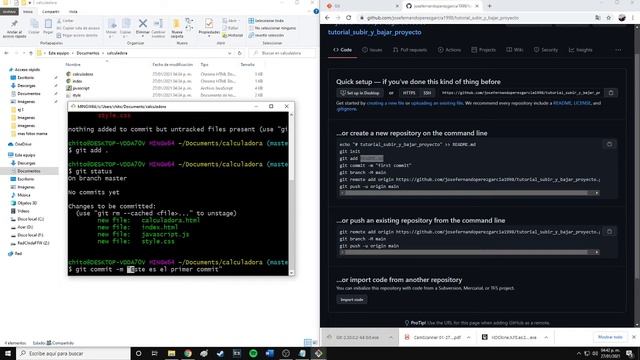Click the Buscar en calculadora search box
The width and height of the screenshot is (640, 360).
click(282, 53)
